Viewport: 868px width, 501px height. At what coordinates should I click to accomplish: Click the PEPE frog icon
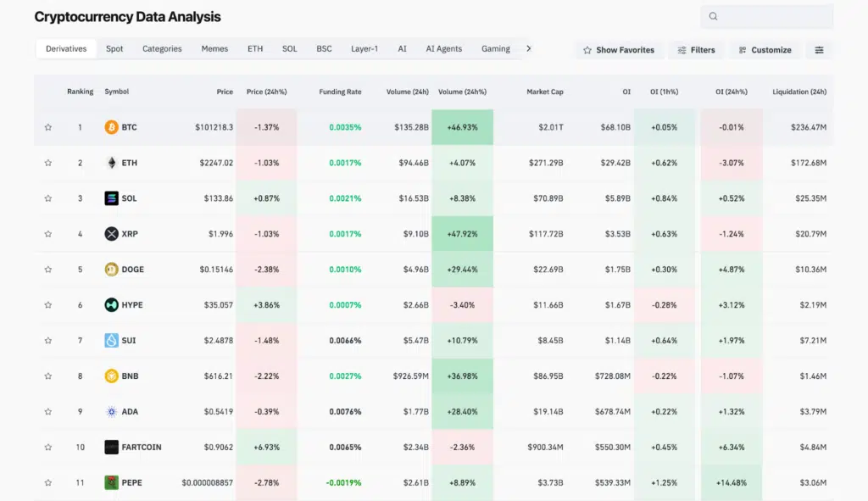(x=111, y=482)
